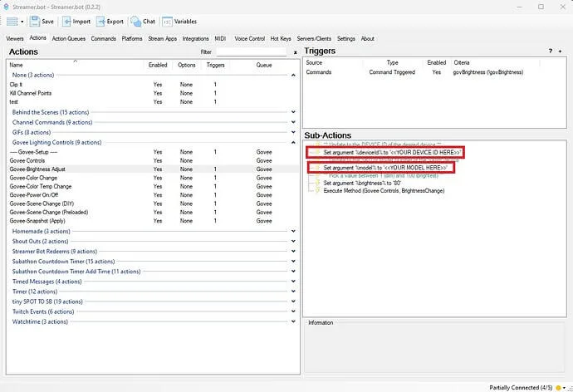
Task: Select the Govee-Setup action row
Action: (153, 152)
